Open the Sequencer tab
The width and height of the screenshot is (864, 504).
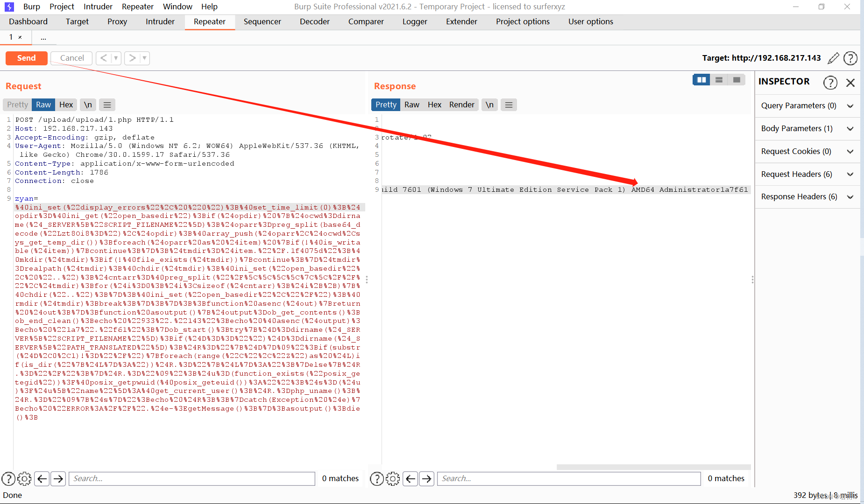click(262, 21)
